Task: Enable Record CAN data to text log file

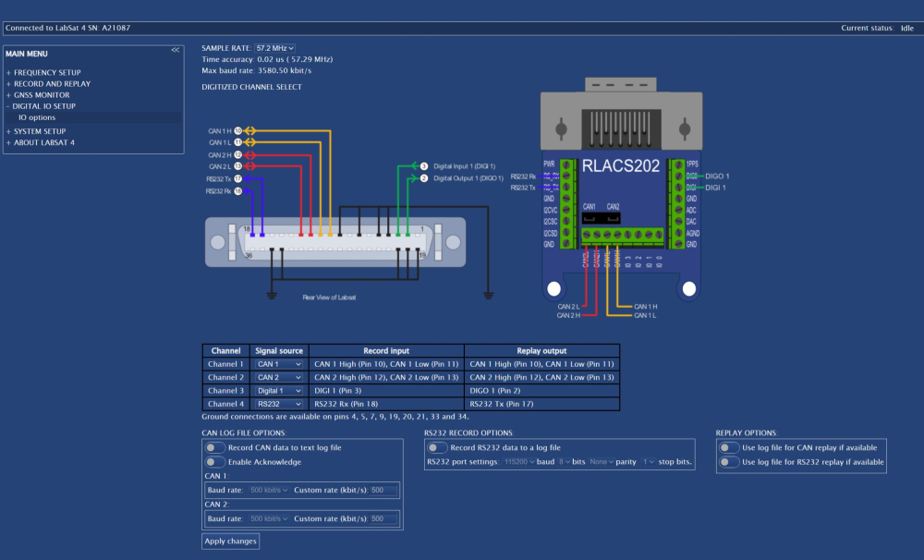Action: [x=214, y=447]
